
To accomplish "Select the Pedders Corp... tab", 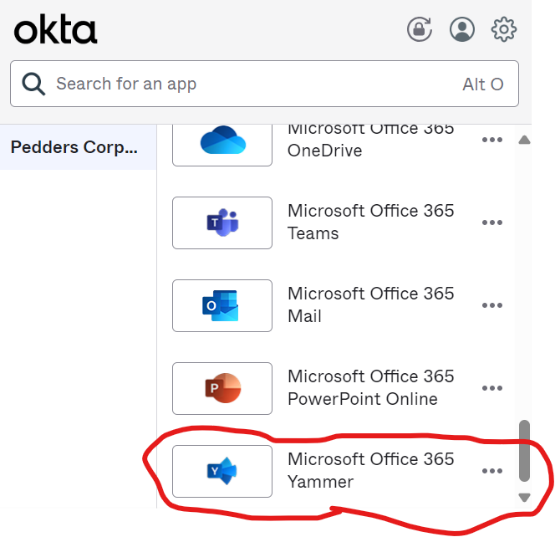I will tap(78, 147).
